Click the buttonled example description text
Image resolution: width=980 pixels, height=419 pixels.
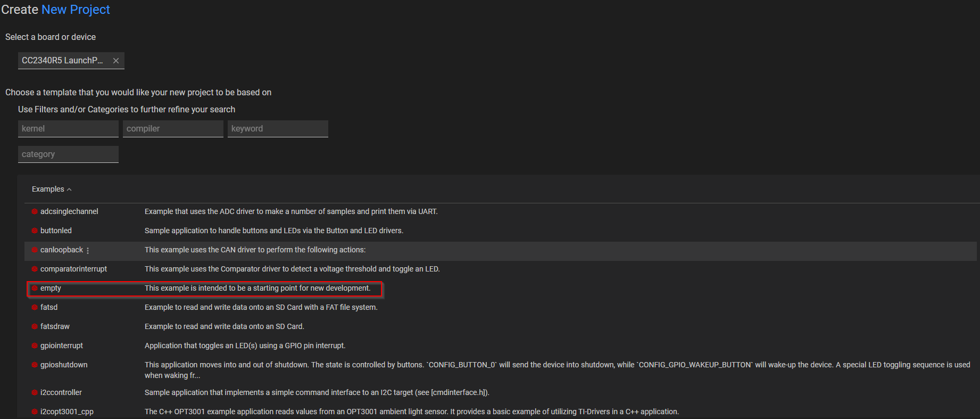coord(273,231)
